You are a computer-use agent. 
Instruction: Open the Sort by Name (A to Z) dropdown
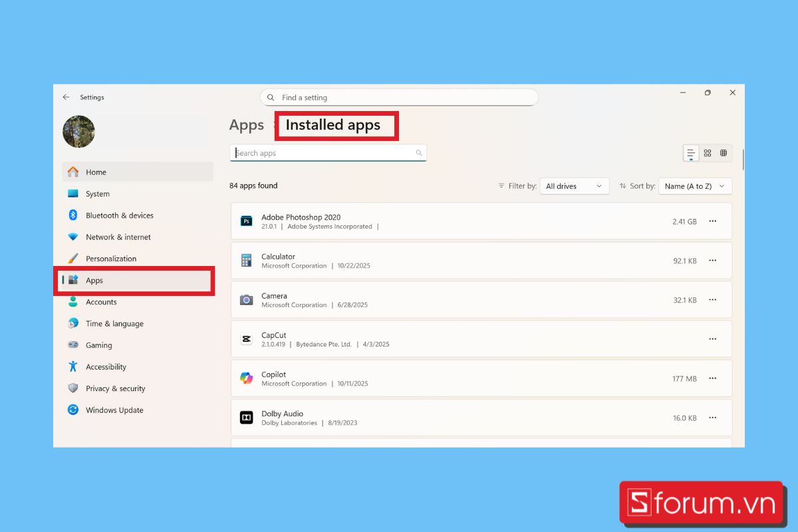(696, 186)
